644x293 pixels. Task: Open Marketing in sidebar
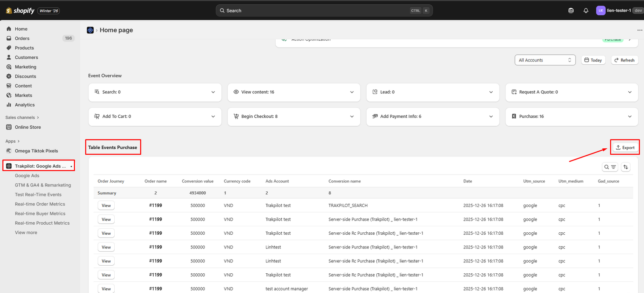[25, 67]
